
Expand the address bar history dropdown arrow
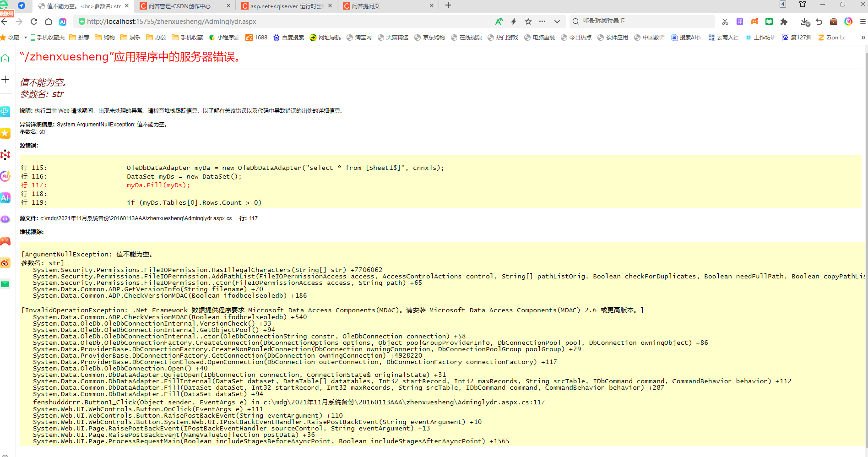tap(557, 22)
